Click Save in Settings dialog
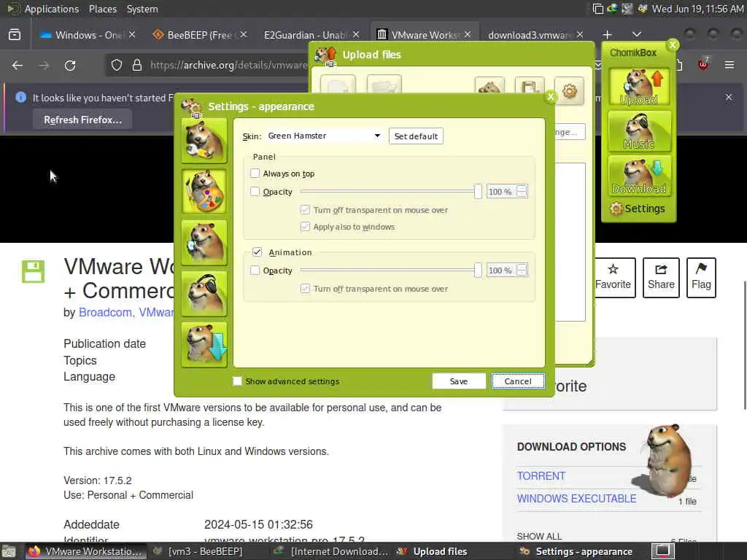747x560 pixels. [459, 381]
